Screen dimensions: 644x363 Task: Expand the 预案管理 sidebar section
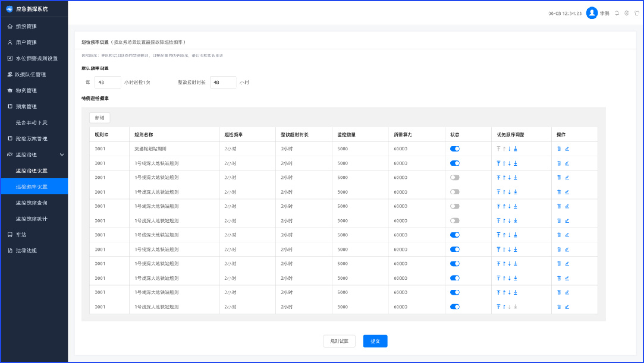26,106
